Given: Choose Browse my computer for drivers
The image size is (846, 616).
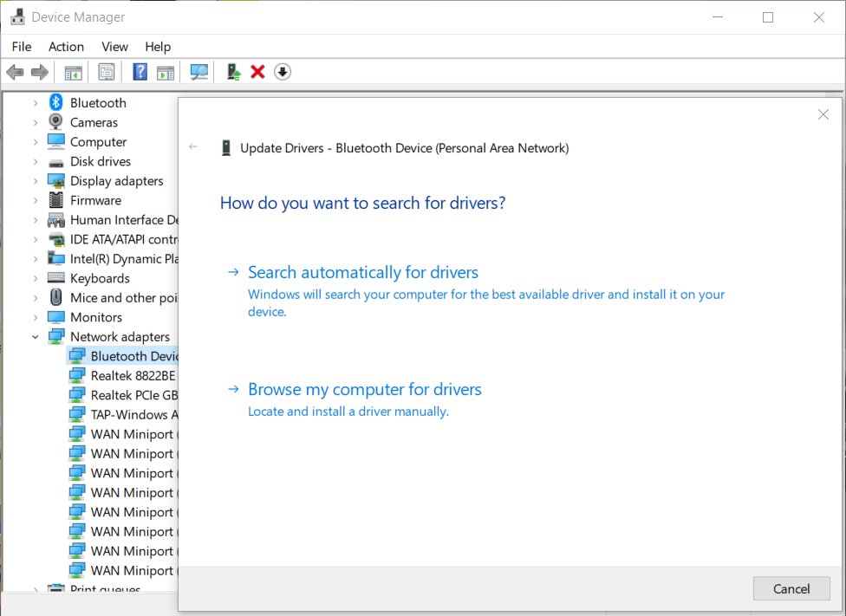Looking at the screenshot, I should (x=364, y=389).
